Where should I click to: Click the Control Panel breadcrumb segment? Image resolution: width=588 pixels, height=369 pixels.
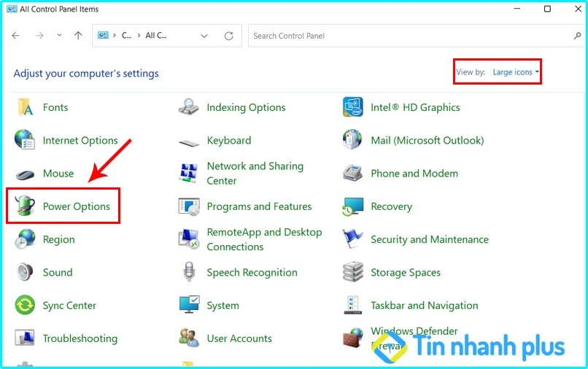point(127,36)
